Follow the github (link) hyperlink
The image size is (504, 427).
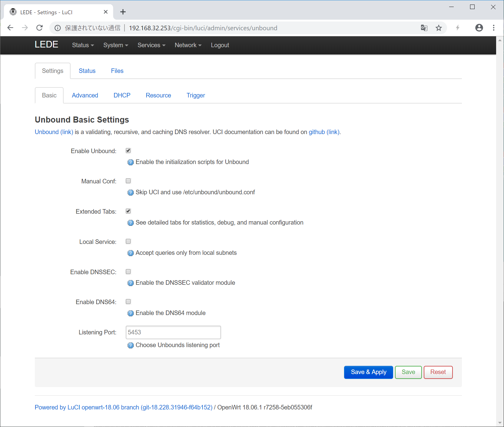pos(324,132)
